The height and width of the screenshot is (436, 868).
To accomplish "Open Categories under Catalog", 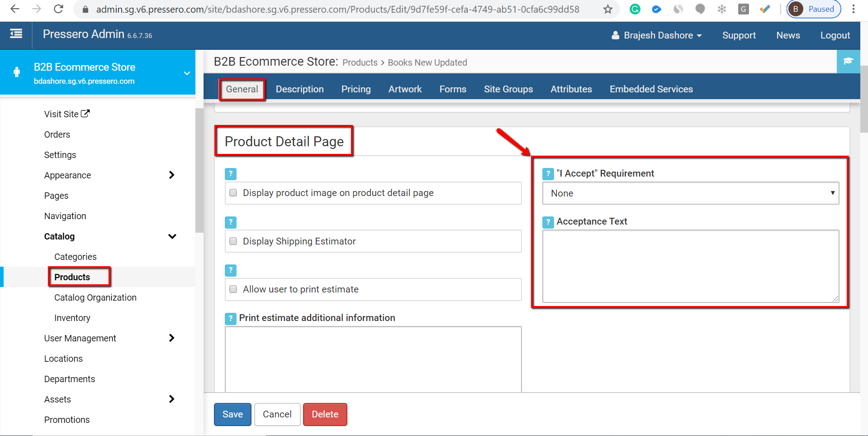I will coord(76,257).
